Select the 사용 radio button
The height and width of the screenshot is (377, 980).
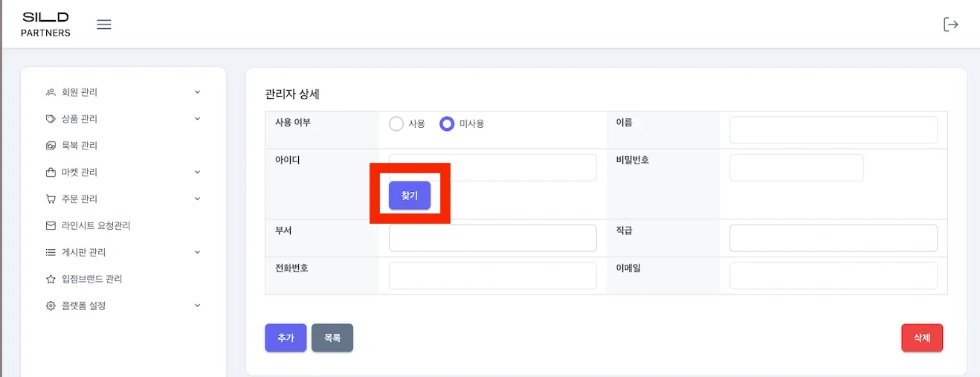click(396, 124)
